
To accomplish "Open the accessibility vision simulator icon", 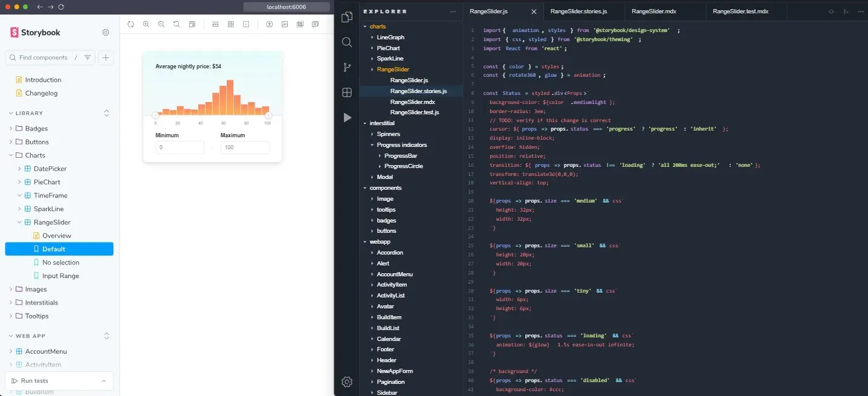I will 269,24.
